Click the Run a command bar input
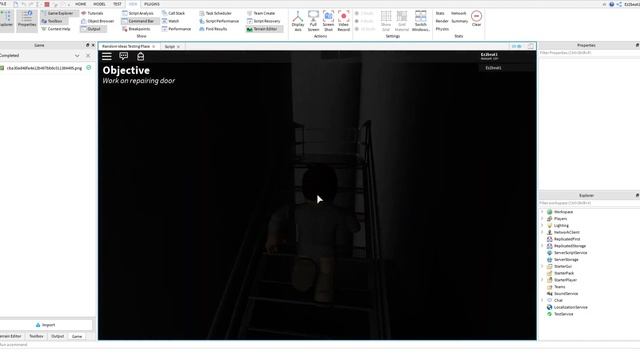The width and height of the screenshot is (640, 360). (320, 344)
